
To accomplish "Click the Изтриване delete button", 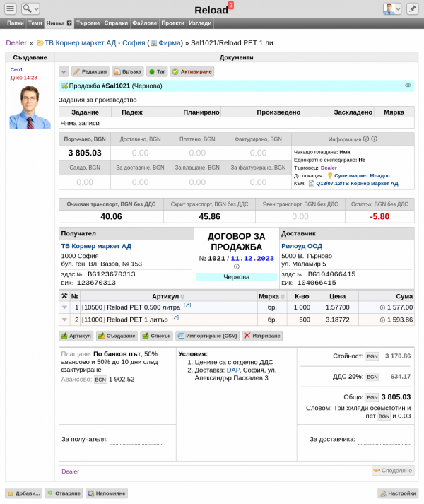I will pos(262,336).
